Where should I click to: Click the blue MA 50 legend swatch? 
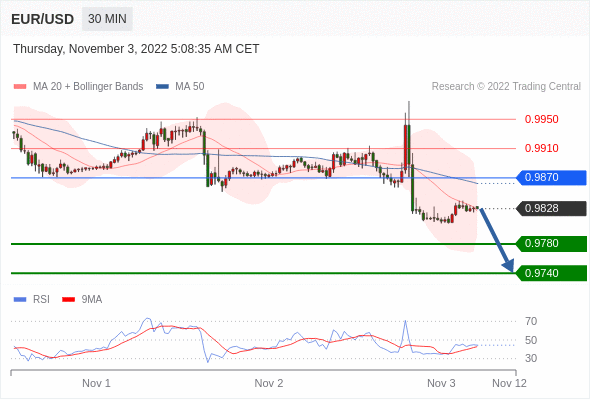[x=162, y=87]
